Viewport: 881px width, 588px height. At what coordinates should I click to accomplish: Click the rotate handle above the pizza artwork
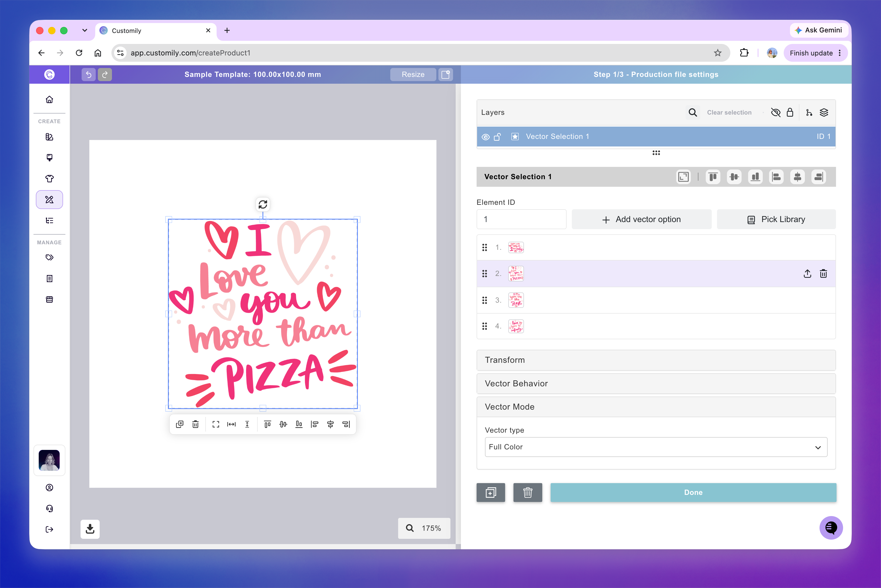[x=263, y=204]
